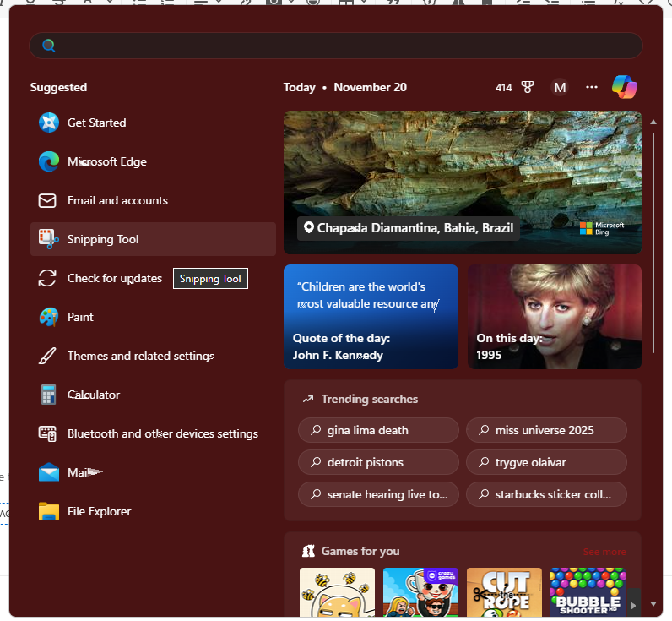Open On this day 1995 card
Image resolution: width=672 pixels, height=621 pixels.
tap(555, 317)
